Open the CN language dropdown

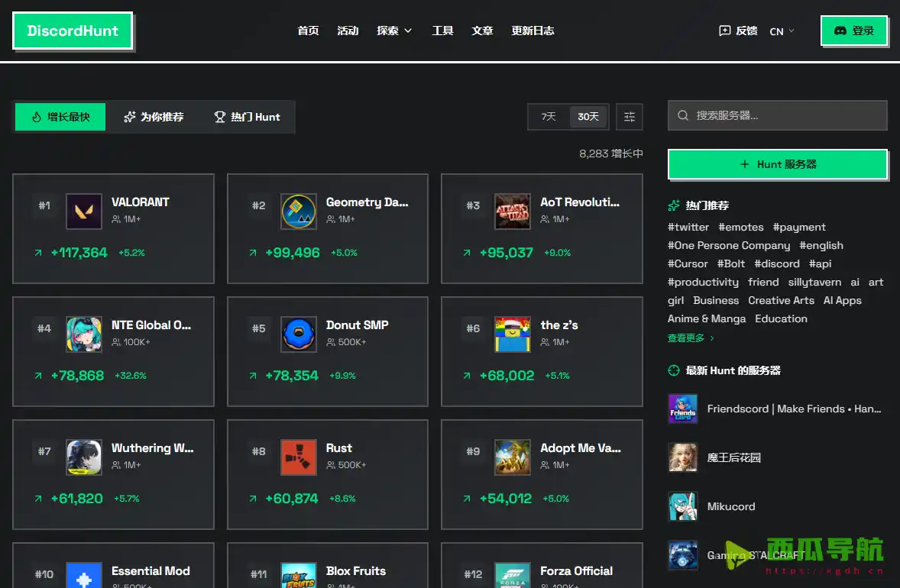(782, 31)
